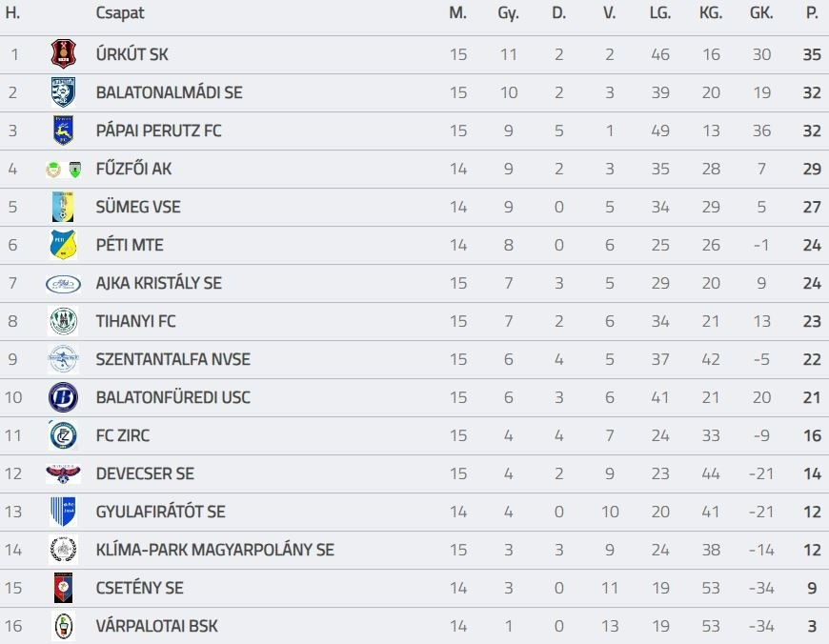Click the Ajka Kristály SE oval logo
Viewport: 829px width, 644px height.
63,283
